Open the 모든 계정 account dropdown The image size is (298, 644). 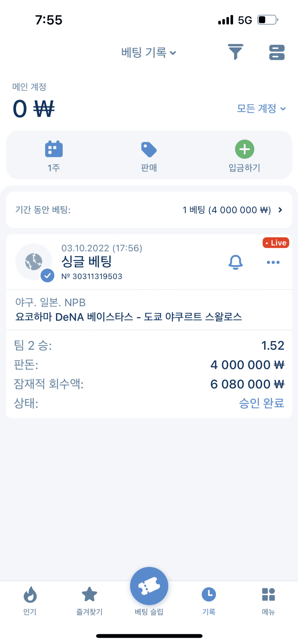click(262, 108)
